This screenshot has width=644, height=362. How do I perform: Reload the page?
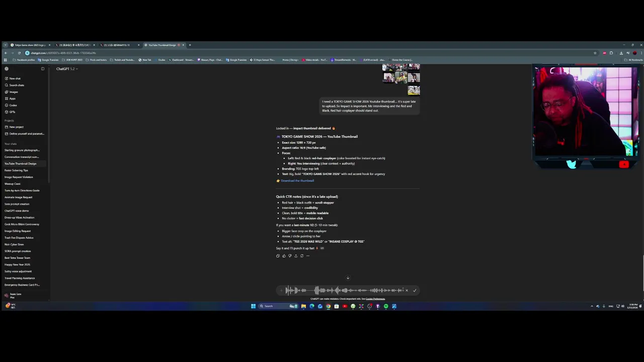19,53
